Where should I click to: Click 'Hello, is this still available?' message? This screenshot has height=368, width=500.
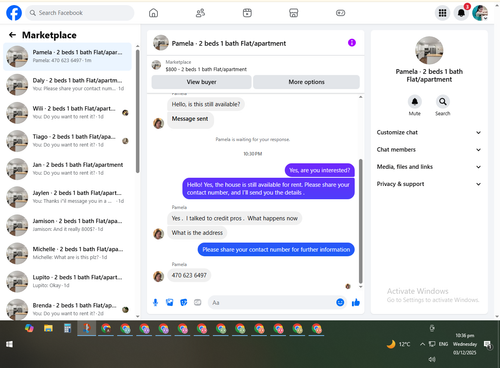206,104
